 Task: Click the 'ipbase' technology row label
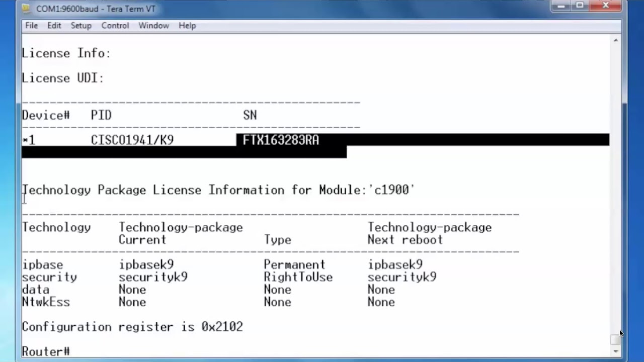(x=42, y=264)
